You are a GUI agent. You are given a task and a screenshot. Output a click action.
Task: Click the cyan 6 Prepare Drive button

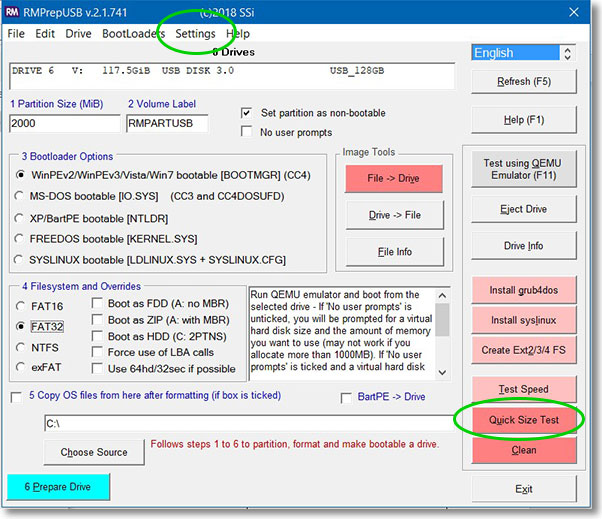[58, 487]
